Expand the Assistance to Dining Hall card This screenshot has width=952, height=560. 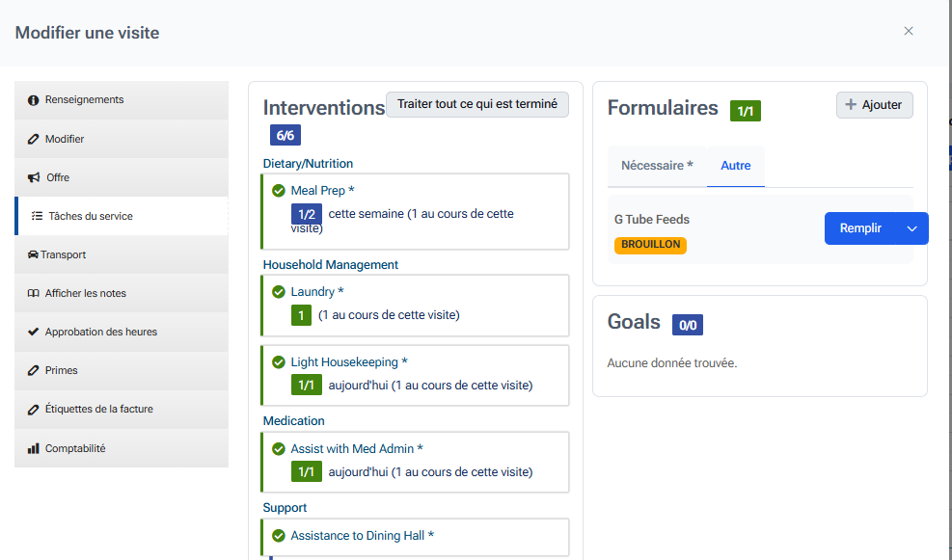click(x=415, y=536)
